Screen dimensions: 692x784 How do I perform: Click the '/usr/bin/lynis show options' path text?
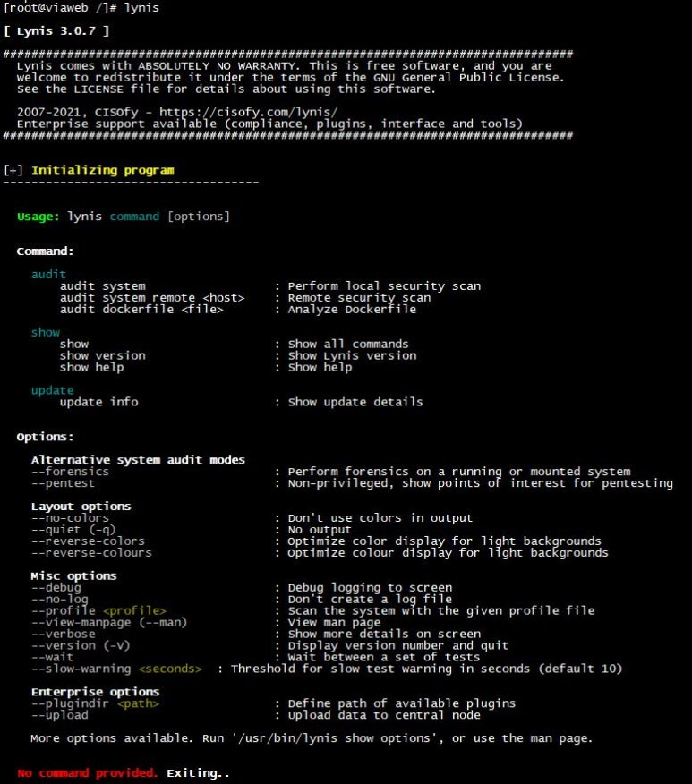point(335,738)
